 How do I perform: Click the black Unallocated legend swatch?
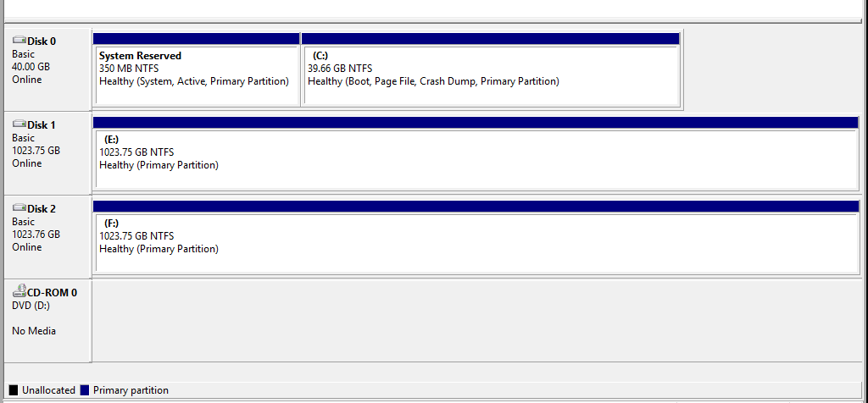(14, 390)
